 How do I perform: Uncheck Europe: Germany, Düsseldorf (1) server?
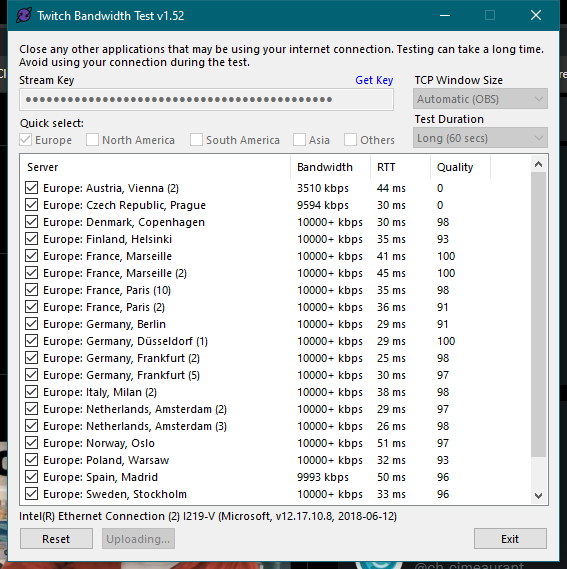click(32, 341)
